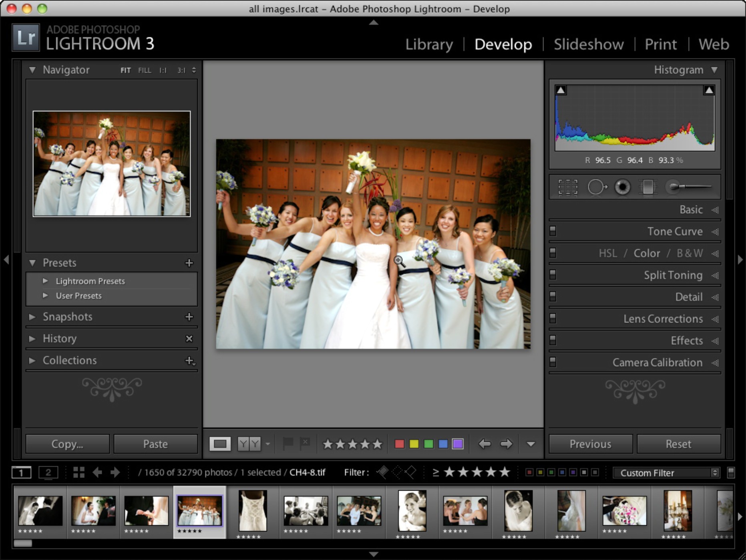Select the Spot Removal tool

click(597, 187)
